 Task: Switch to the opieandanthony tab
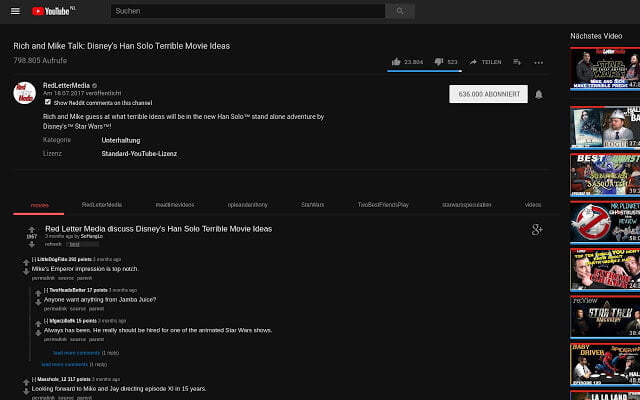point(247,205)
